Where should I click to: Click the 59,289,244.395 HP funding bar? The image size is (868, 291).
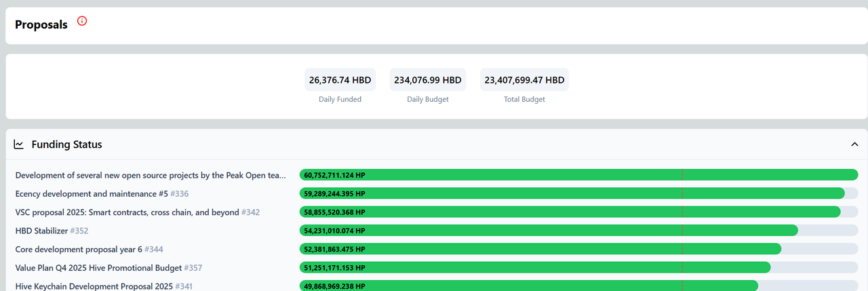point(572,193)
